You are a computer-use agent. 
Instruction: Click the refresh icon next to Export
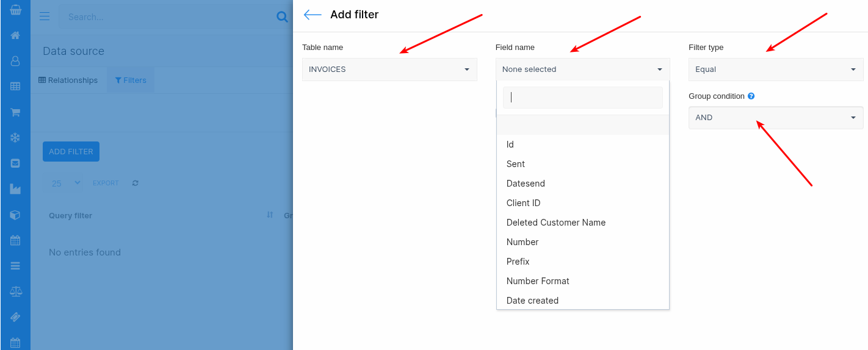[x=136, y=183]
